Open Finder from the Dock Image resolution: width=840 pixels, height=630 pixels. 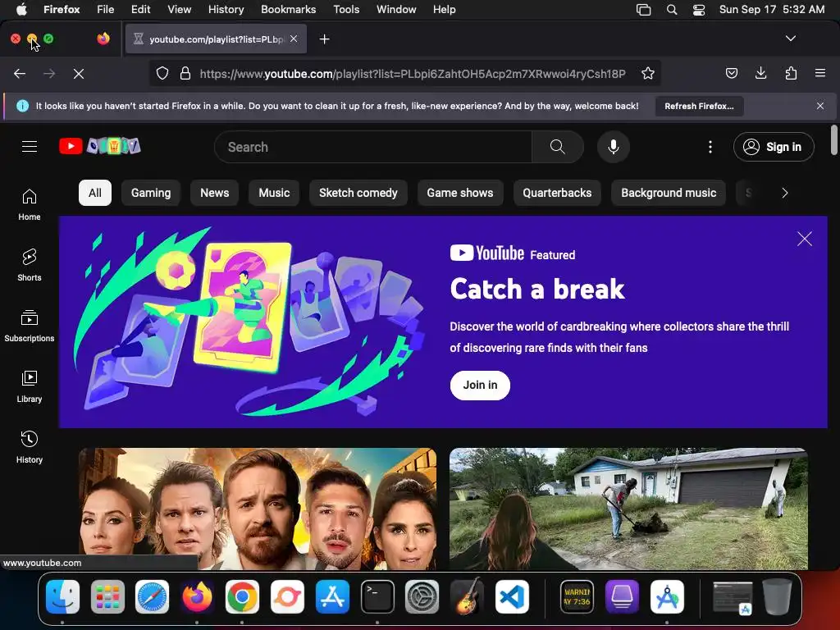(x=62, y=597)
